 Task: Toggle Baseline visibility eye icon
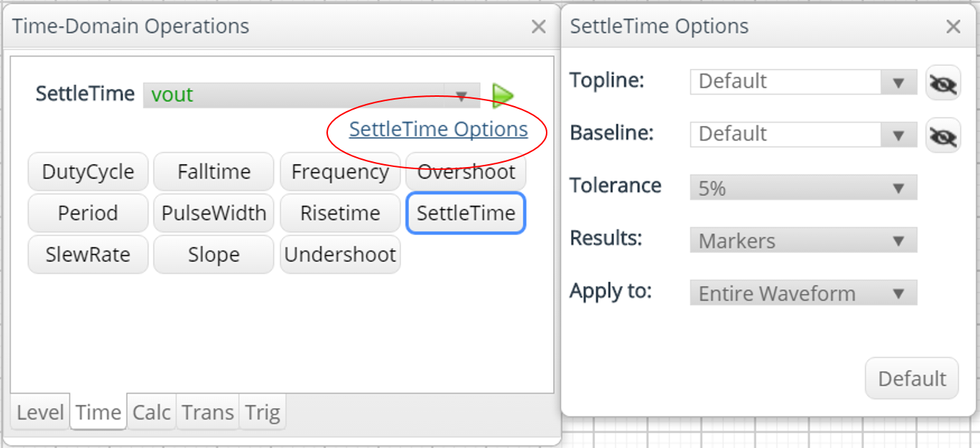943,135
